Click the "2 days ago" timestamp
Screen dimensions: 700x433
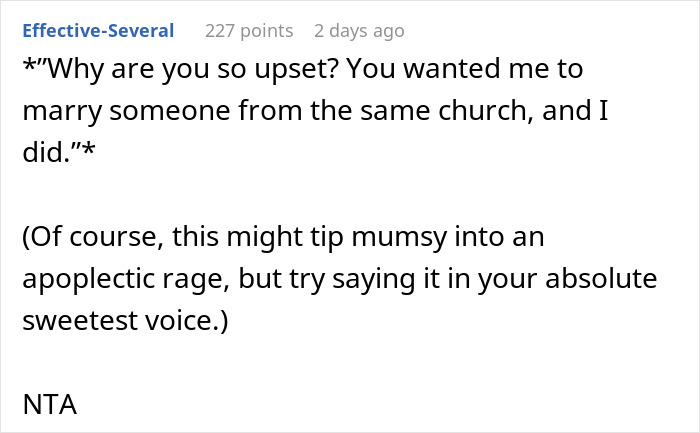359,31
